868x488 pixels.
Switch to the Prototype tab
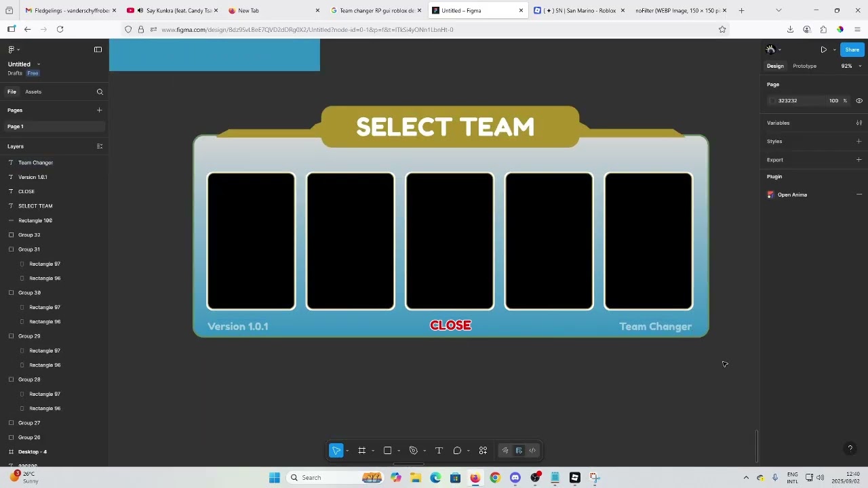point(804,66)
